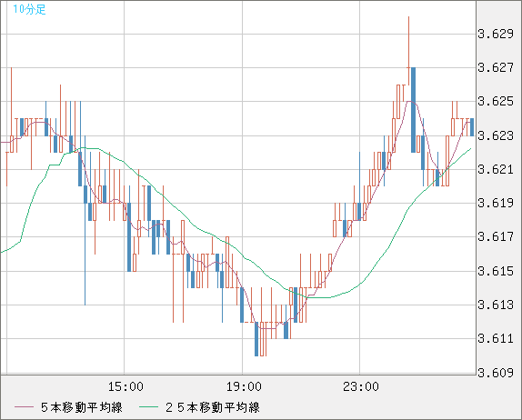Click the last blue candle at chart's right edge
Screen dimensions: 522x420
click(472, 127)
